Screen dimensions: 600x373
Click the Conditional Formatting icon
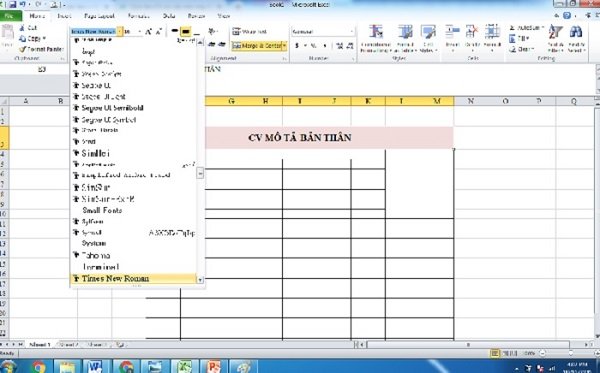(x=376, y=32)
